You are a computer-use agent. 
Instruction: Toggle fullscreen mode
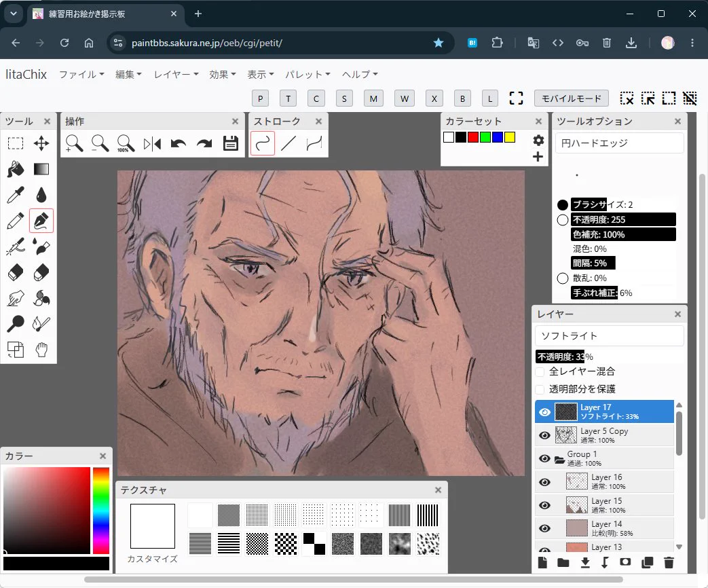click(x=516, y=98)
